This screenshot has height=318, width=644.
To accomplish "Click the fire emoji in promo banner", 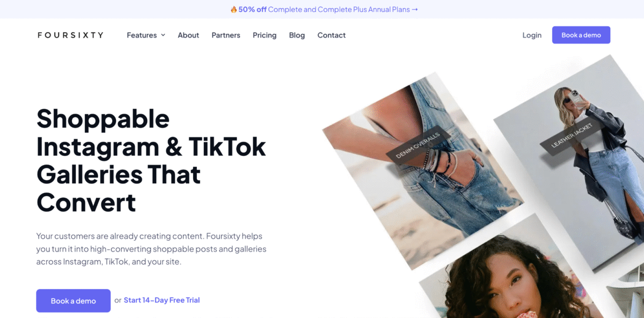I will click(233, 10).
